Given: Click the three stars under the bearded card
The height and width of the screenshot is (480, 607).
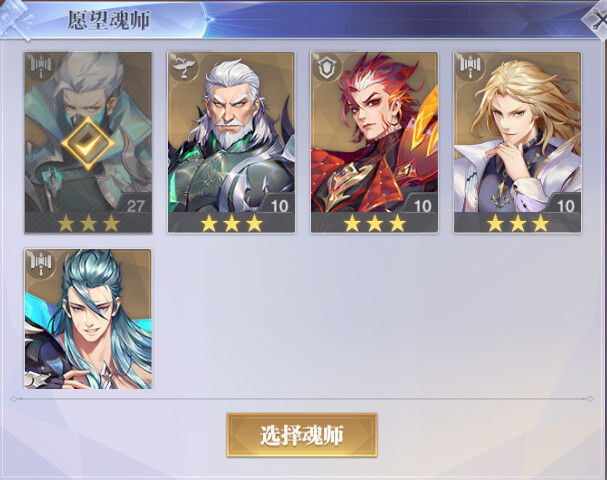Looking at the screenshot, I should tap(231, 224).
